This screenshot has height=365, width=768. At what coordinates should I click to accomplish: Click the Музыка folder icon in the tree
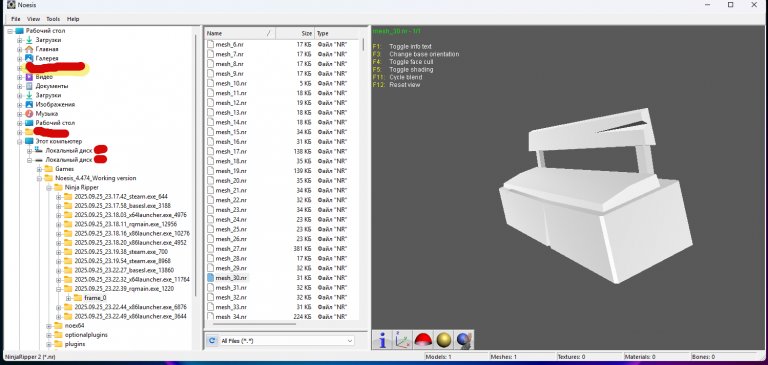[29, 114]
